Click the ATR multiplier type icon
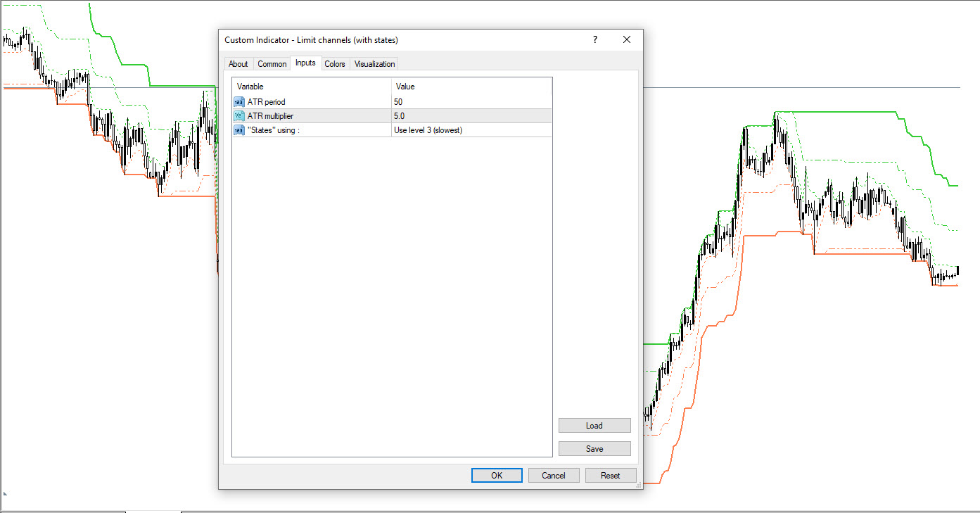The height and width of the screenshot is (513, 980). (x=239, y=116)
